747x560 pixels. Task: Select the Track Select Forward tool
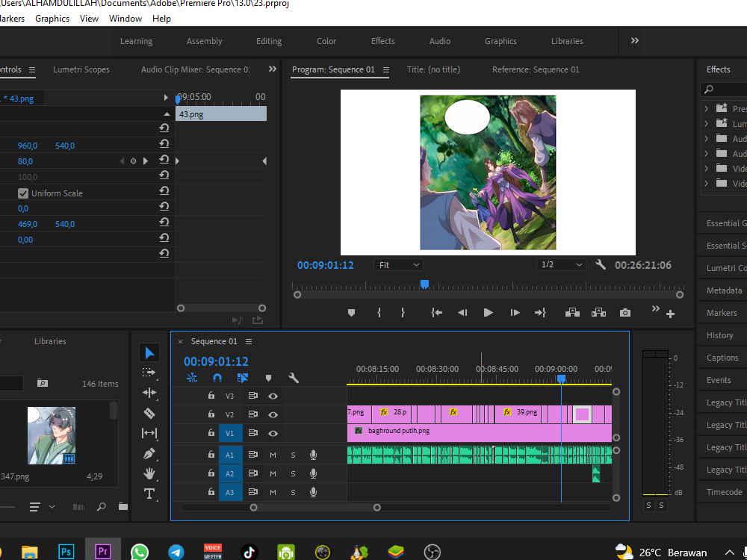149,373
